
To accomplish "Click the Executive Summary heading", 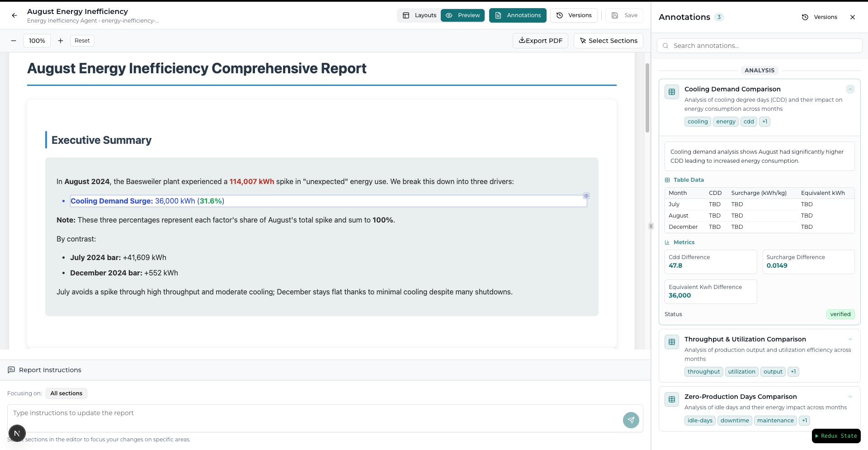I will tap(102, 140).
